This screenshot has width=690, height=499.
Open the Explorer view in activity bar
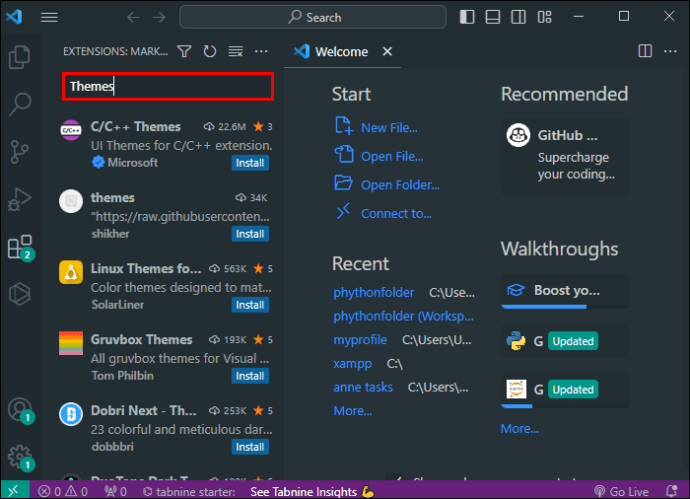click(20, 57)
